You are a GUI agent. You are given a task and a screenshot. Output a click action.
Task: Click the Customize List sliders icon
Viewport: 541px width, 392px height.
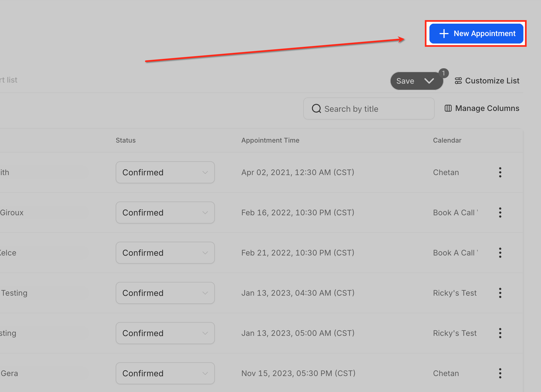(x=458, y=81)
